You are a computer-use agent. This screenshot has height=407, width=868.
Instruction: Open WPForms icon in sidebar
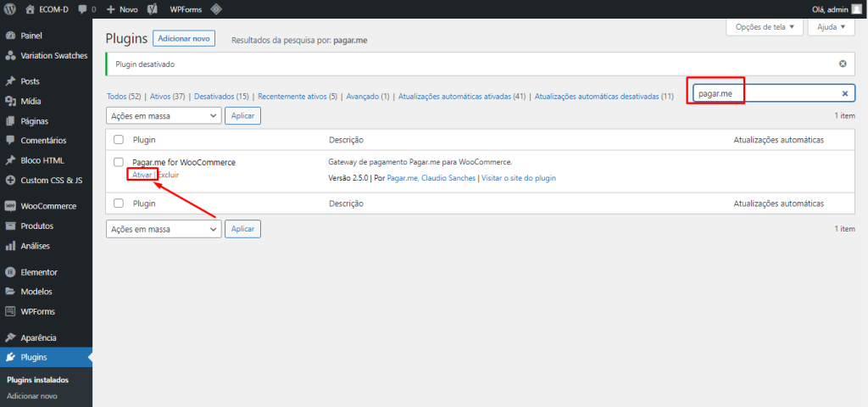click(x=10, y=311)
